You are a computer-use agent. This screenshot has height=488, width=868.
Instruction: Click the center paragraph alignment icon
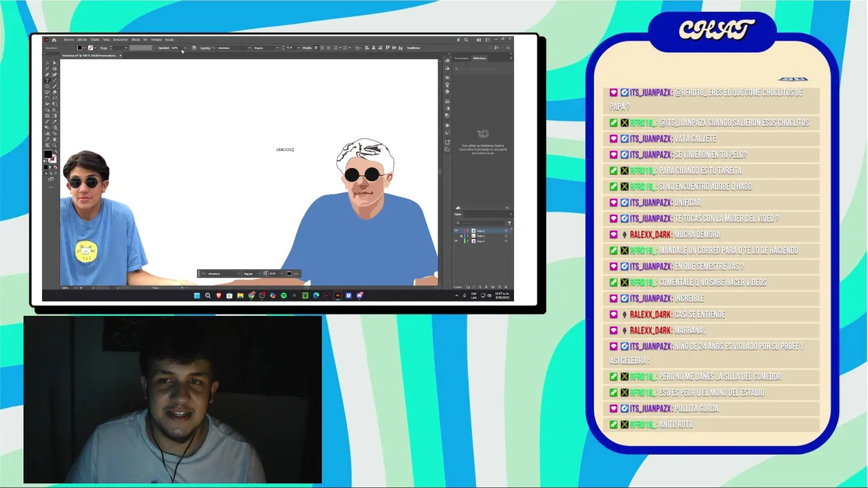pos(322,48)
